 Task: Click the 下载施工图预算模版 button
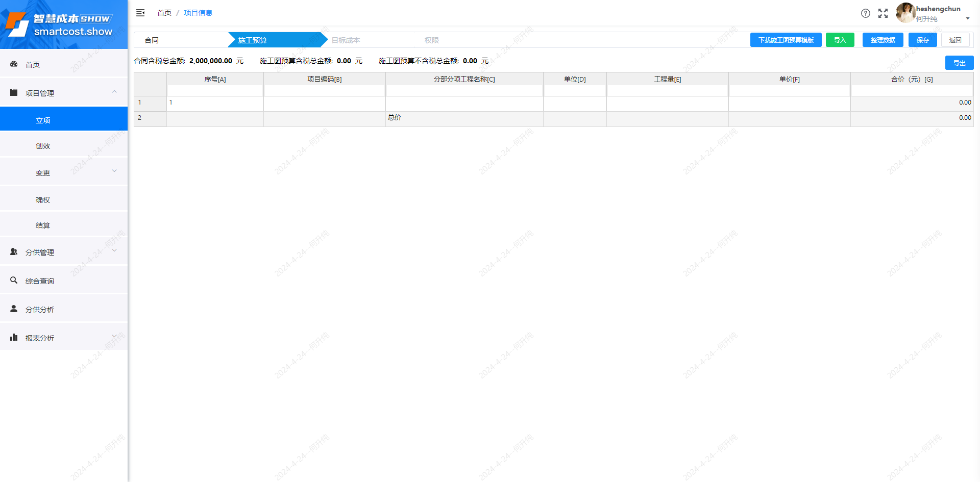[x=786, y=40]
